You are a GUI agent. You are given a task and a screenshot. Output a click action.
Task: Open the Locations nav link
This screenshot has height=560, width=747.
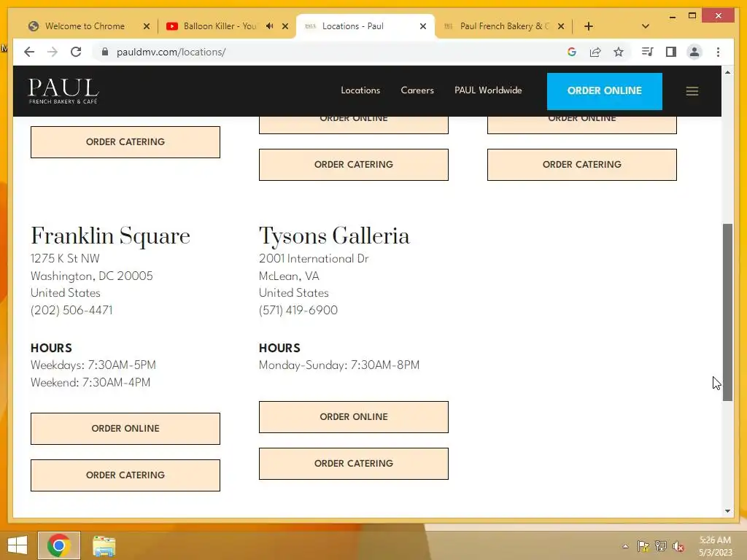(x=360, y=90)
